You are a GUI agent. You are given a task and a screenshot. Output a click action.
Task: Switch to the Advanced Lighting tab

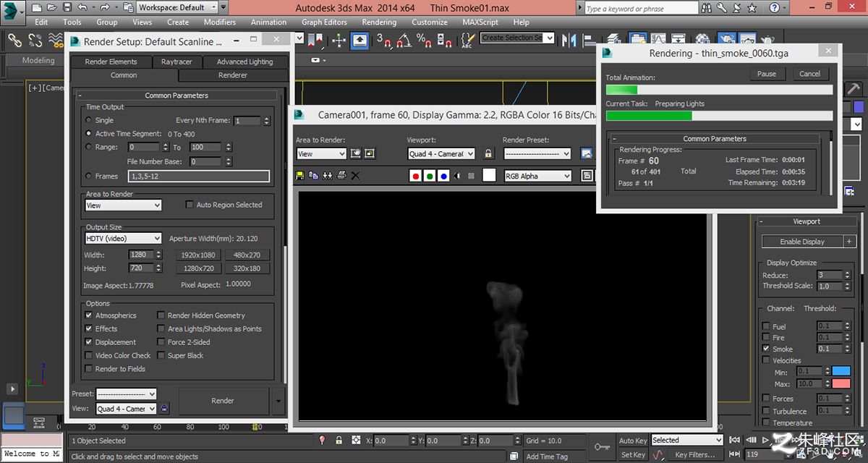[x=245, y=61]
